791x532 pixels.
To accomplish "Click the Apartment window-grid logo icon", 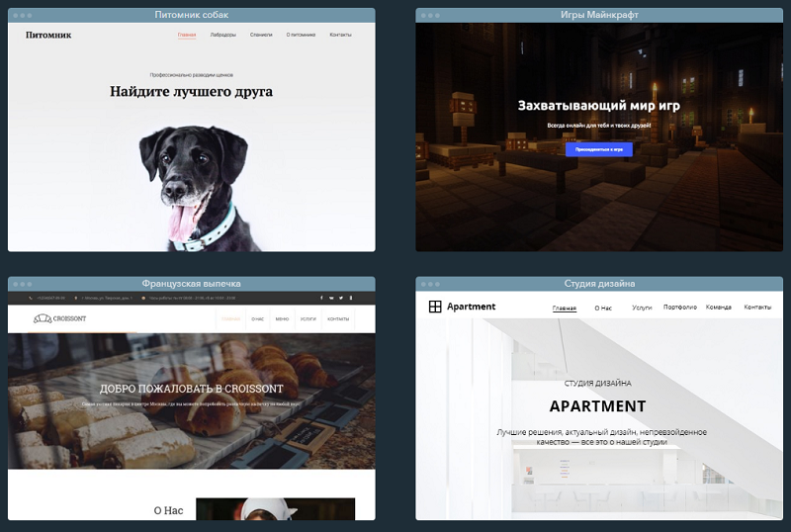I will pos(435,307).
